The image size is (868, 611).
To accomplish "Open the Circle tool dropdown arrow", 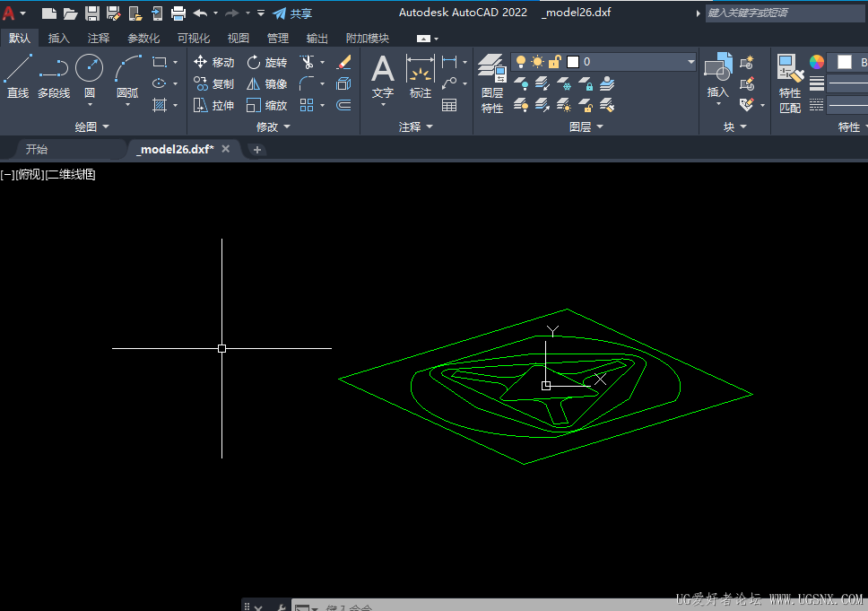I will (x=90, y=105).
